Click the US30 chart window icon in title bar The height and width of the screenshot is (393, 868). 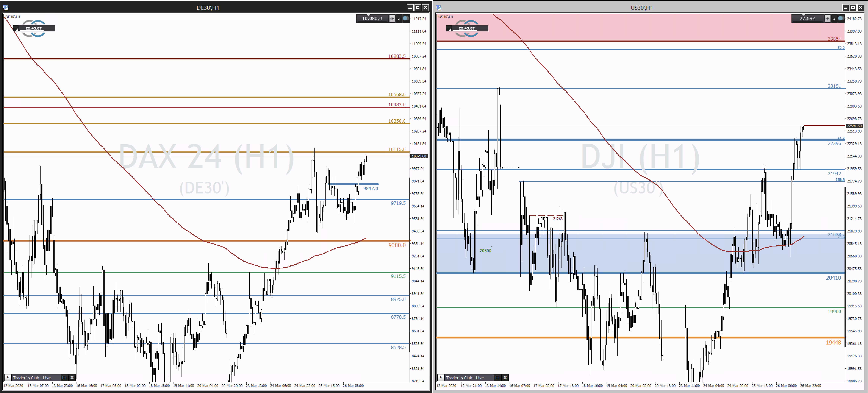[x=439, y=7]
